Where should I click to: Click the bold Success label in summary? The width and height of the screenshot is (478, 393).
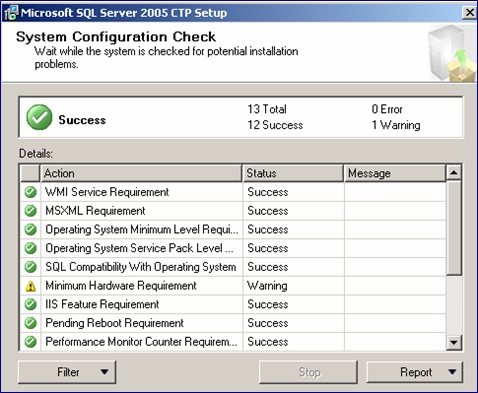pos(82,120)
